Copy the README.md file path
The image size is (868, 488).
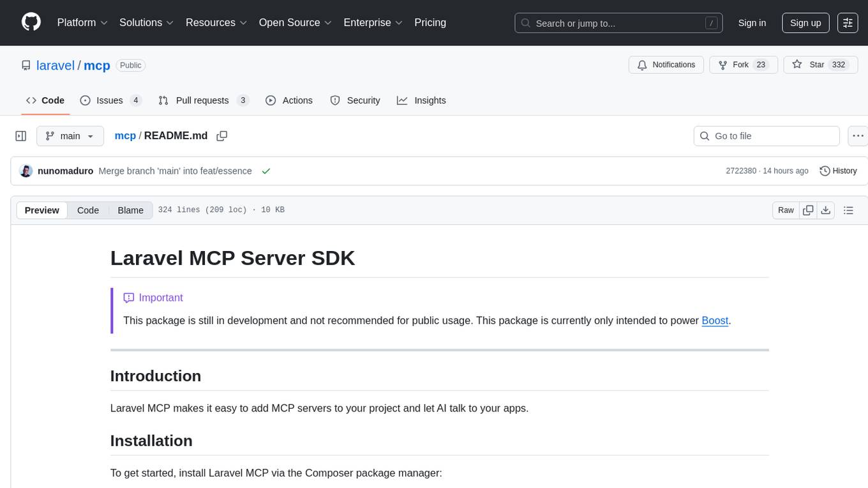pyautogui.click(x=222, y=136)
